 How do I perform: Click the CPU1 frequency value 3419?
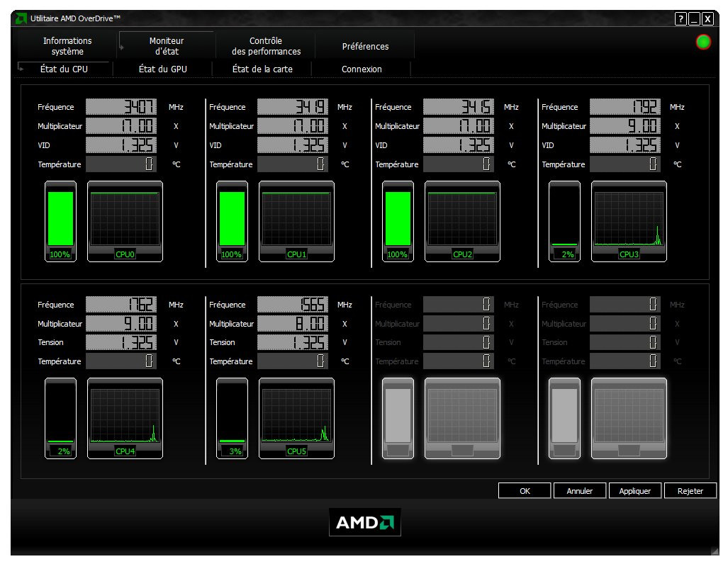tap(293, 107)
